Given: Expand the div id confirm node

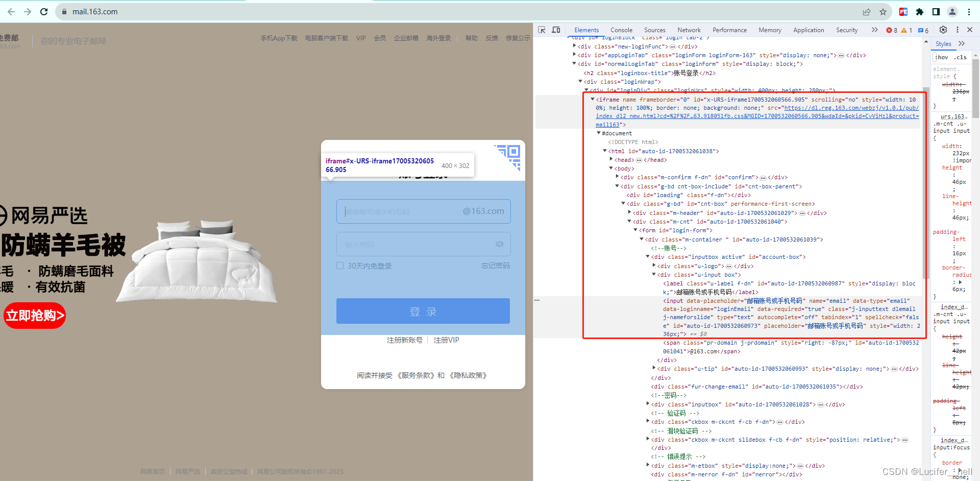Looking at the screenshot, I should coord(617,177).
